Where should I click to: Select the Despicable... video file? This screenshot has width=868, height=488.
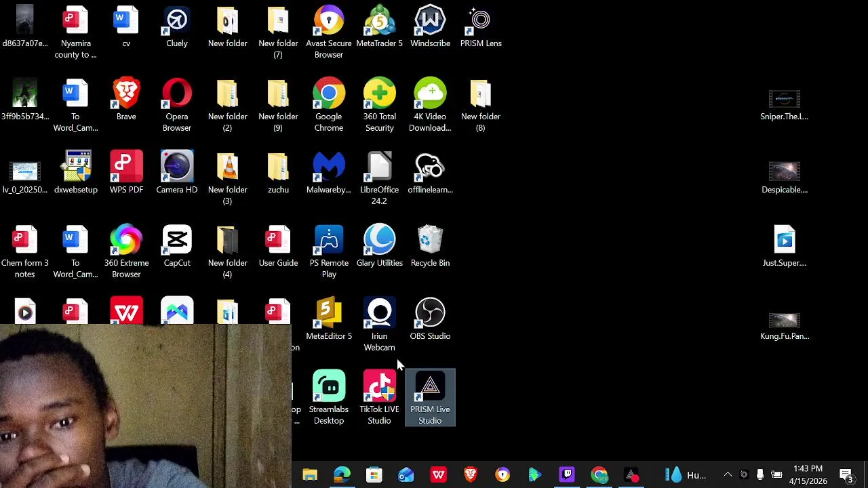pyautogui.click(x=785, y=178)
